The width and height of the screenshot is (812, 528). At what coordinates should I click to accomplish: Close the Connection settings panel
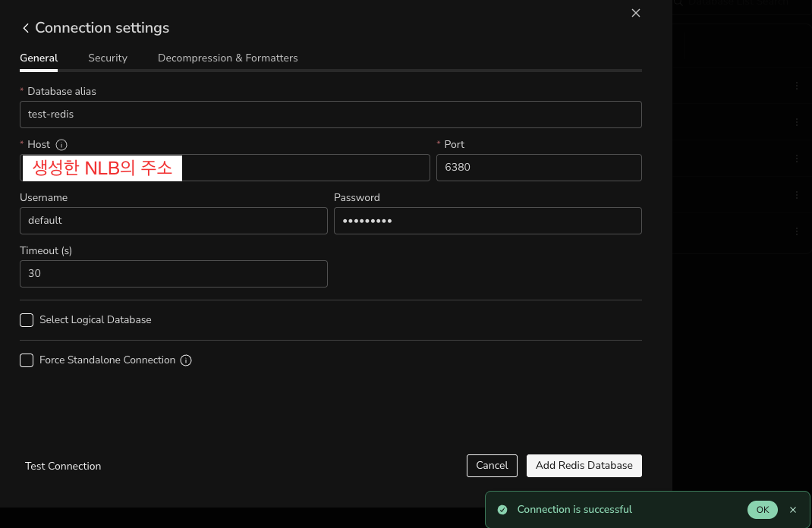635,13
